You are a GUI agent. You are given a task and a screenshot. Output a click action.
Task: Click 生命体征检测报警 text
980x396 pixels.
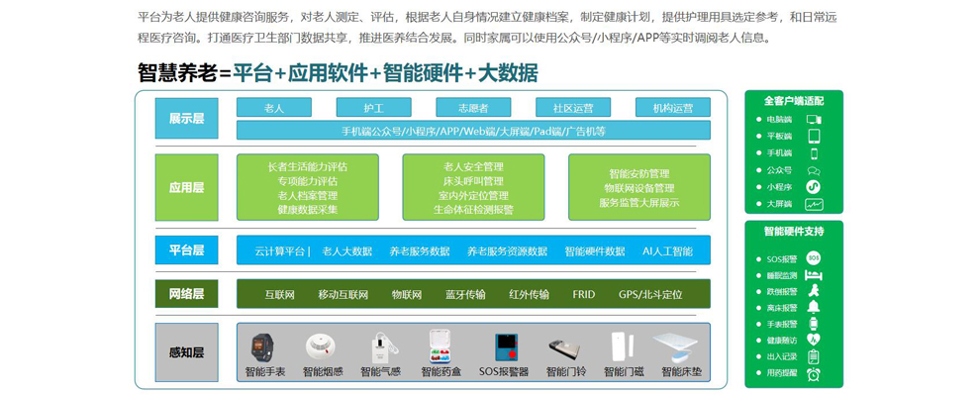click(473, 209)
